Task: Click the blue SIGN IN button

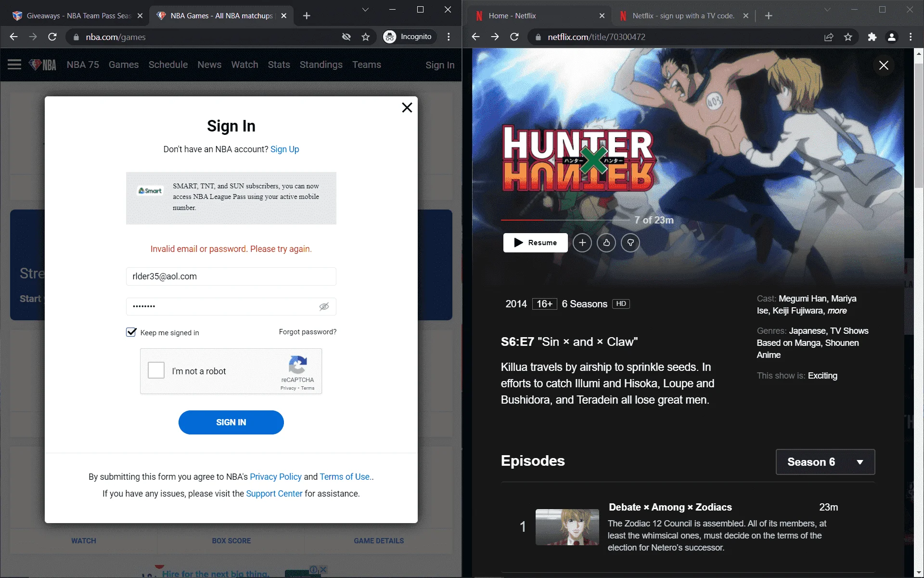Action: pyautogui.click(x=231, y=422)
